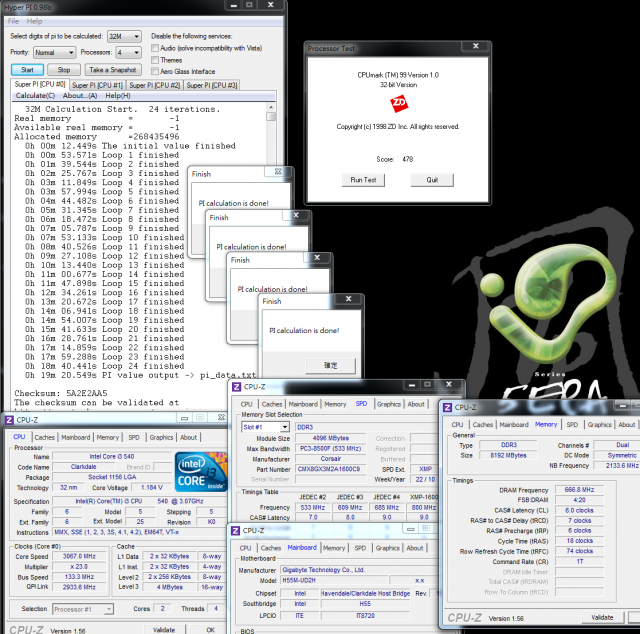Click the Model field H55M-UD2H
Viewport: 640px width, 634px height.
pyautogui.click(x=334, y=580)
